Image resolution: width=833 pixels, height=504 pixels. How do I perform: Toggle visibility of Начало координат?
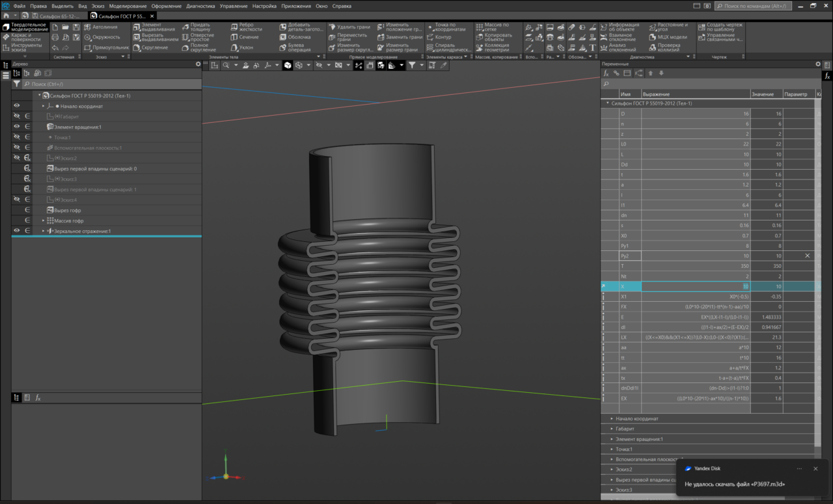[17, 105]
